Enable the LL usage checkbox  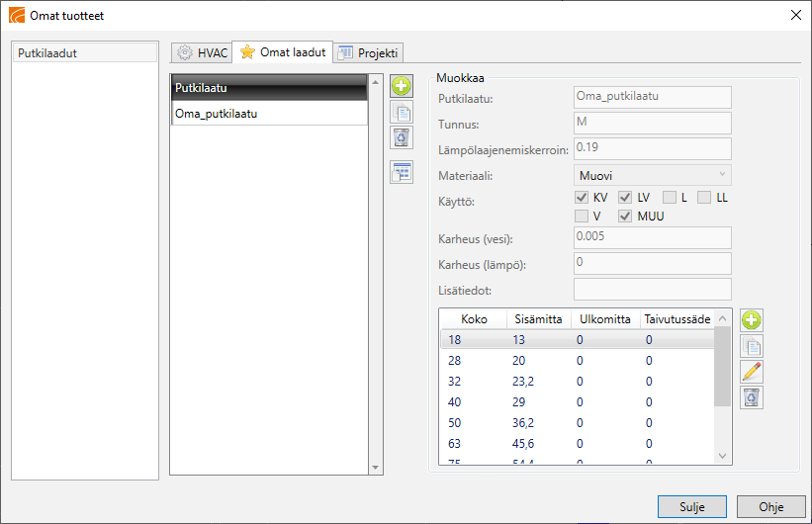pos(704,198)
